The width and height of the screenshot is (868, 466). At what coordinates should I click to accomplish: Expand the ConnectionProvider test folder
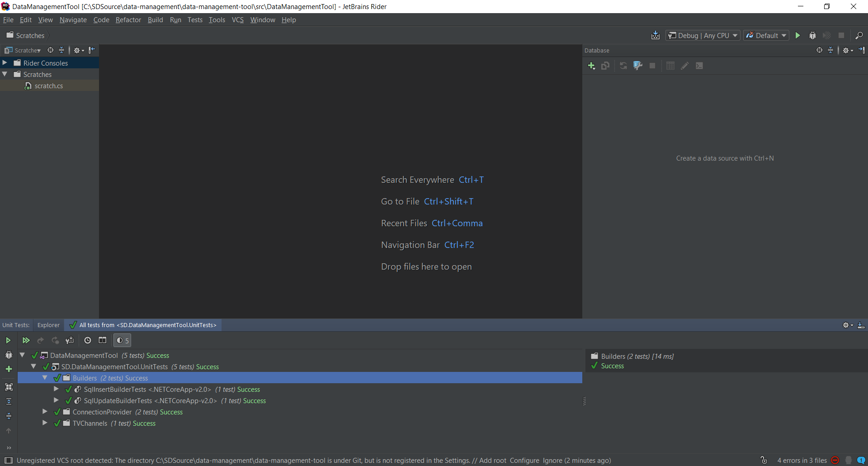click(45, 412)
